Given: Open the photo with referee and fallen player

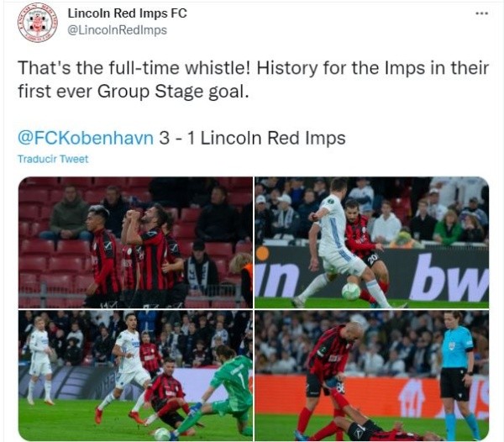Looking at the screenshot, I should [372, 376].
